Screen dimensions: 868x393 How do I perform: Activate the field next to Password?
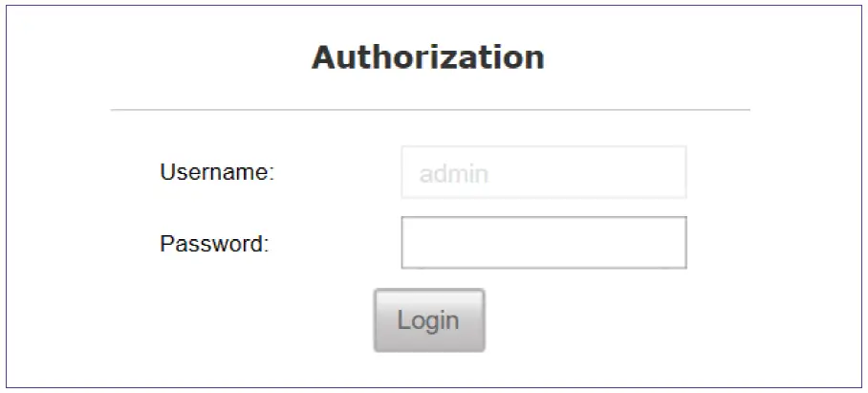pos(543,243)
